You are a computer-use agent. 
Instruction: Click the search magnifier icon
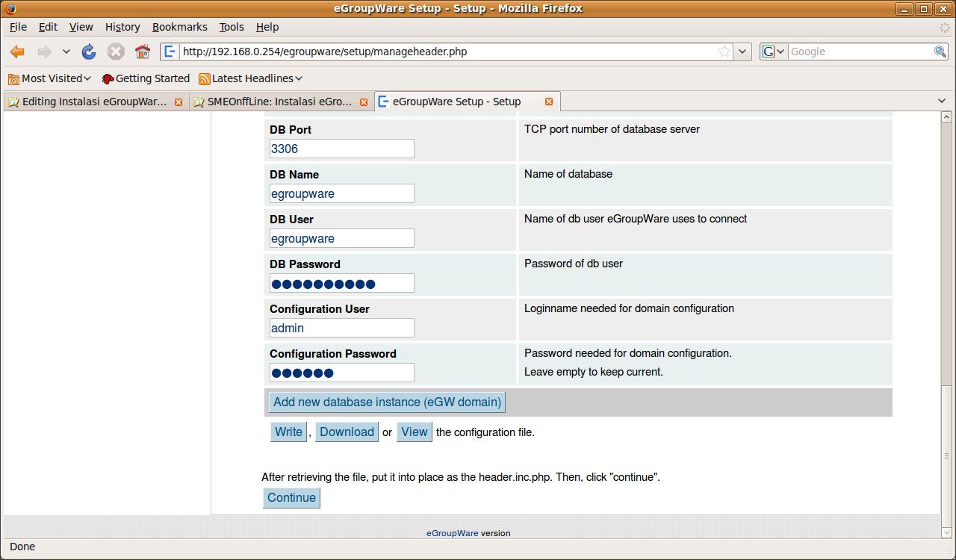[x=940, y=52]
